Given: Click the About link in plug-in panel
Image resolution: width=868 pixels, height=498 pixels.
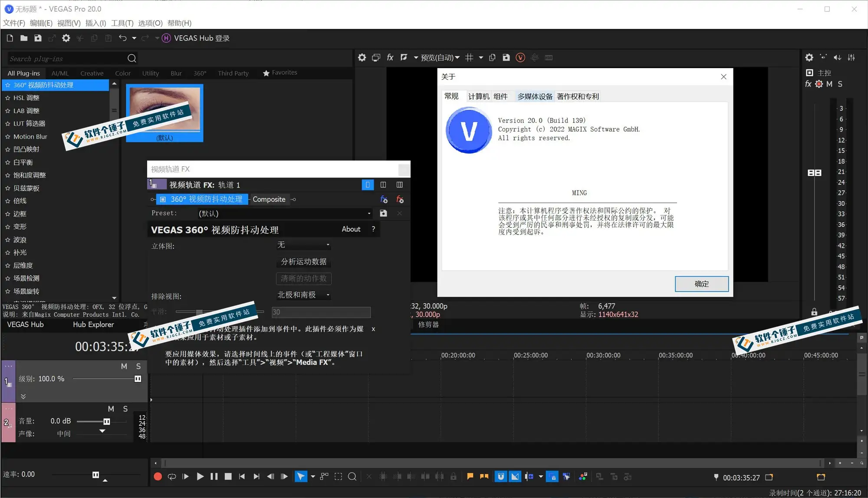Looking at the screenshot, I should coord(351,229).
